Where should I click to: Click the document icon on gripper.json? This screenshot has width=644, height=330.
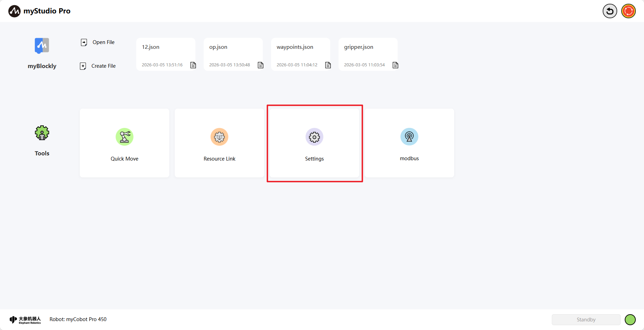[396, 65]
